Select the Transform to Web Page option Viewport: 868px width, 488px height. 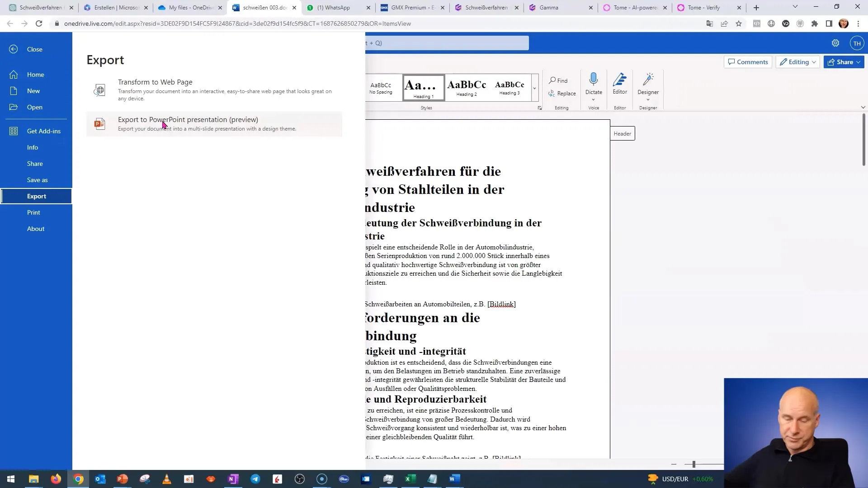(x=155, y=82)
